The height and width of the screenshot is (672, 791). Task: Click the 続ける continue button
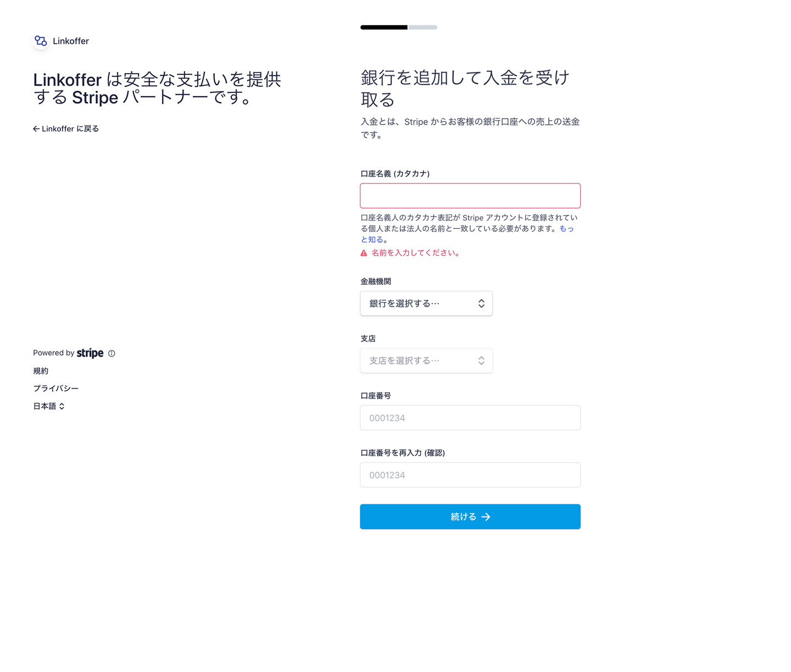click(470, 517)
